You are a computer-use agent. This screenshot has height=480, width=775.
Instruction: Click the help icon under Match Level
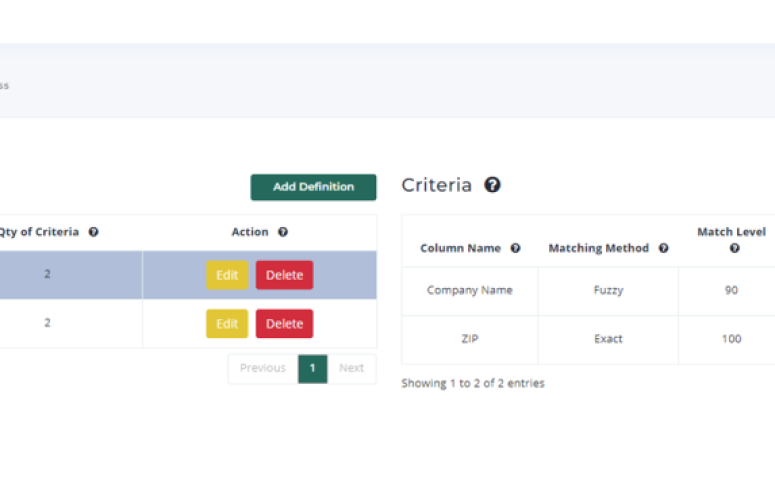pyautogui.click(x=734, y=248)
